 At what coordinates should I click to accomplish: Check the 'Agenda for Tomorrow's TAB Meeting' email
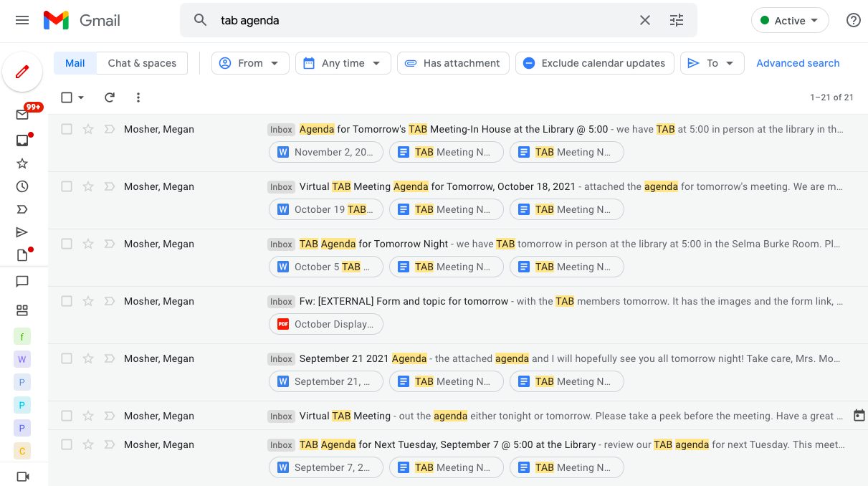click(67, 129)
